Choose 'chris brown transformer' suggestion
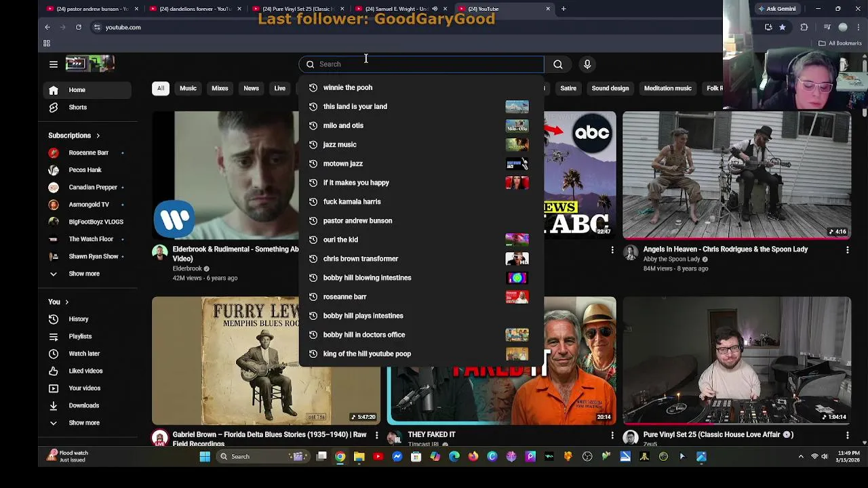868x488 pixels. (x=421, y=259)
